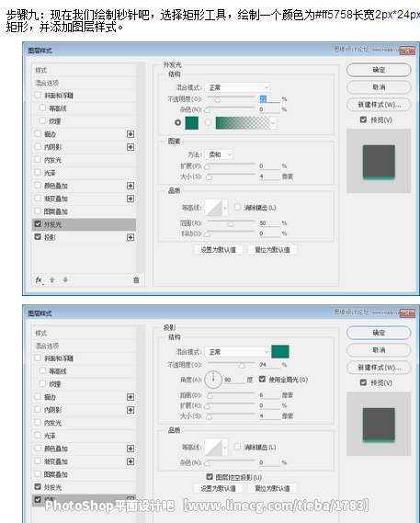
Task: Select 混合选项 item in Outer Glow dialog list
Action: point(84,83)
